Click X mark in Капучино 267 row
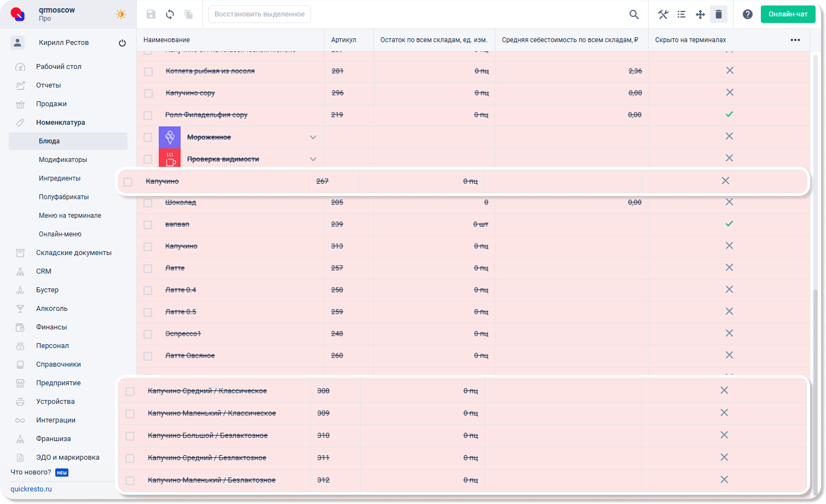This screenshot has width=826, height=504. click(x=725, y=181)
